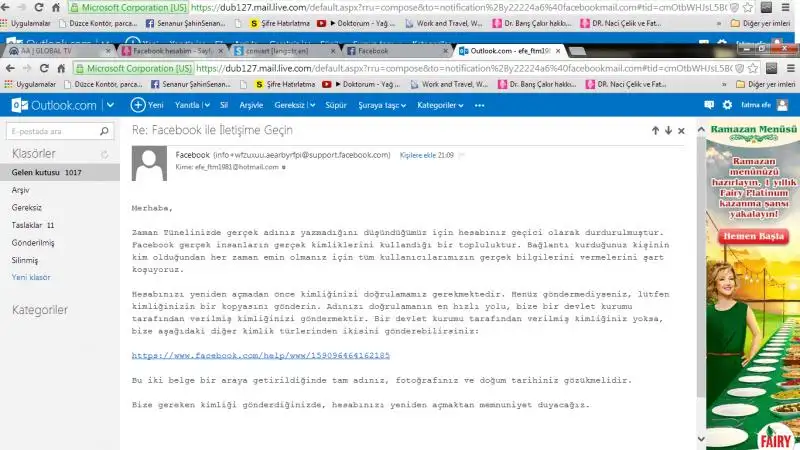Click the browser back arrow
Image resolution: width=800 pixels, height=450 pixels.
[x=11, y=68]
